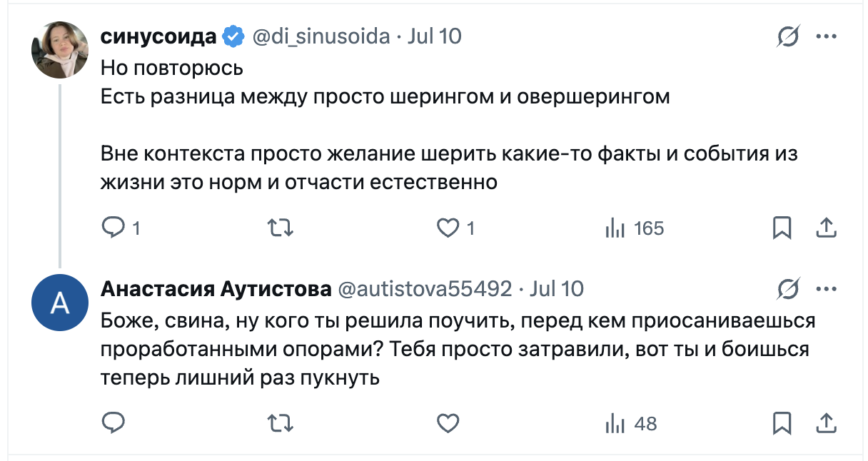This screenshot has width=868, height=461.
Task: Reply to Анастасия Аутистова's tweet
Action: (113, 423)
